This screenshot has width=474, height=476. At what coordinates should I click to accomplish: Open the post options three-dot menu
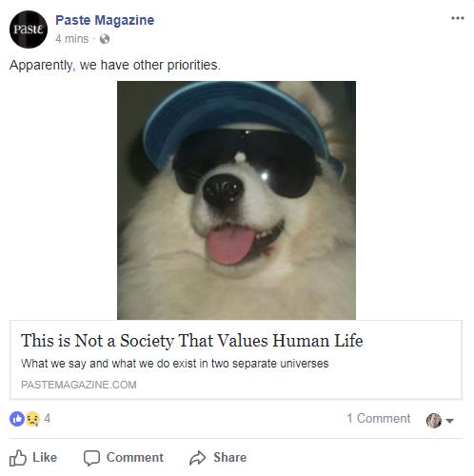point(458,18)
